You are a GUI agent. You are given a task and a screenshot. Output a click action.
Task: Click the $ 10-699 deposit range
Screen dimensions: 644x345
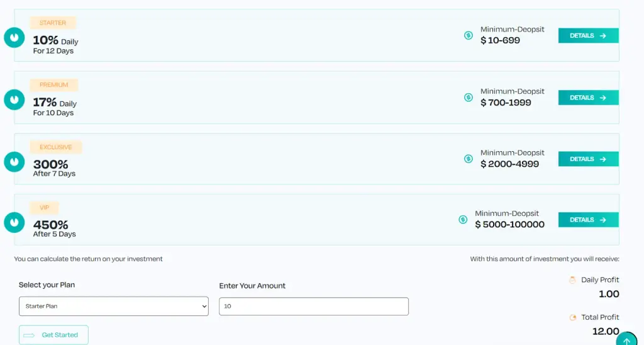click(500, 40)
